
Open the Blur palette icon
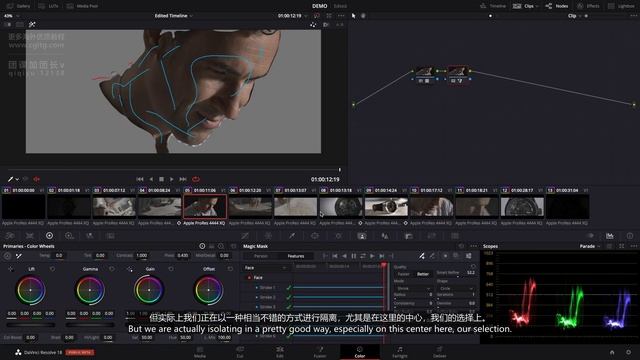pyautogui.click(x=385, y=236)
